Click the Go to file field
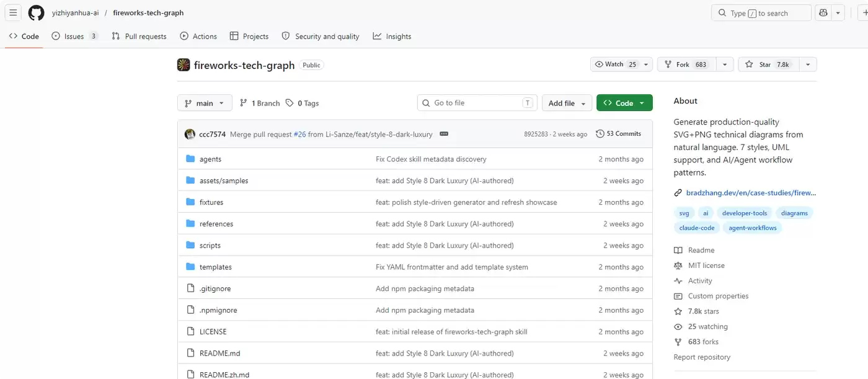The width and height of the screenshot is (868, 379). click(x=477, y=103)
